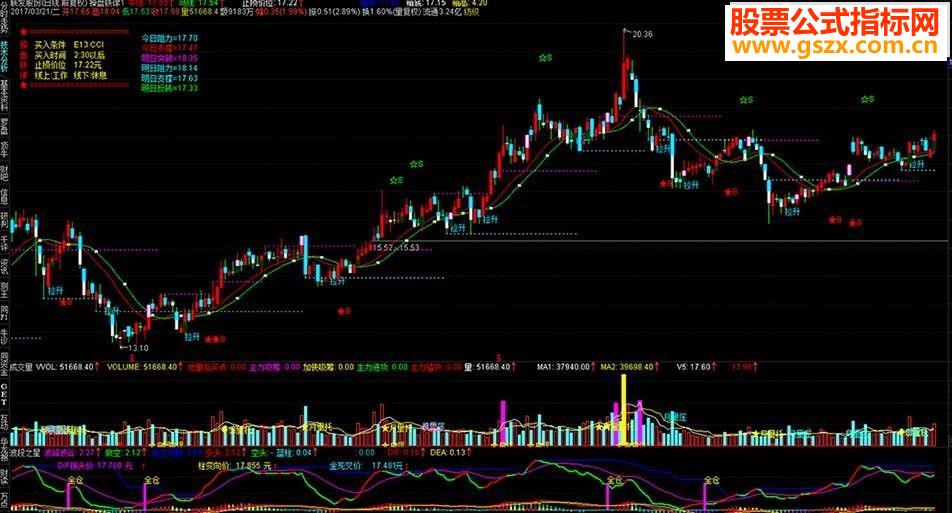Open the 研报 sidebar tab
Screen dimensions: 952x513
[x=4, y=220]
